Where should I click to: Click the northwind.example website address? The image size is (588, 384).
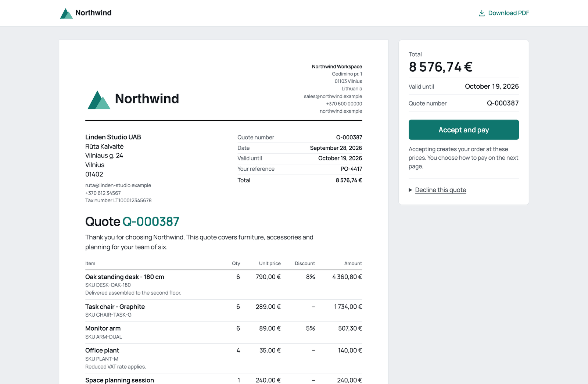pyautogui.click(x=341, y=111)
